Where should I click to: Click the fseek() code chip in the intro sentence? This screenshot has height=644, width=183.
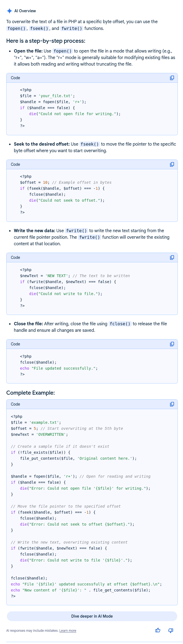click(x=39, y=28)
